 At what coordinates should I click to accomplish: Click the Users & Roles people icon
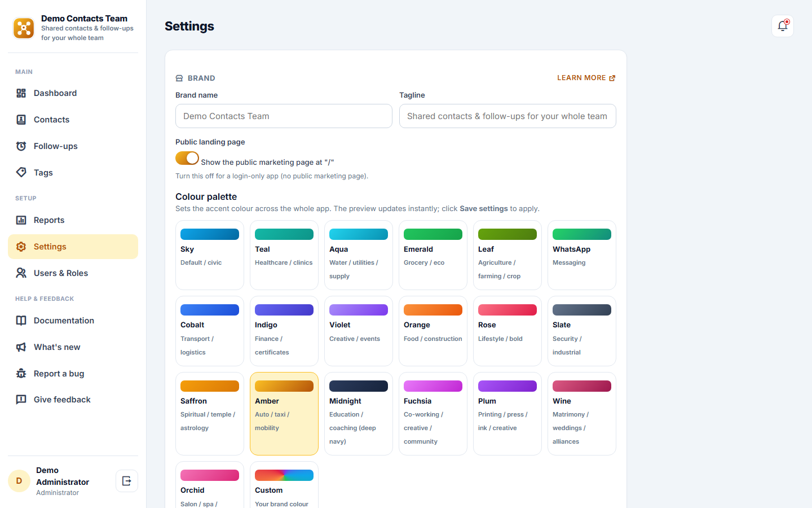pos(21,273)
